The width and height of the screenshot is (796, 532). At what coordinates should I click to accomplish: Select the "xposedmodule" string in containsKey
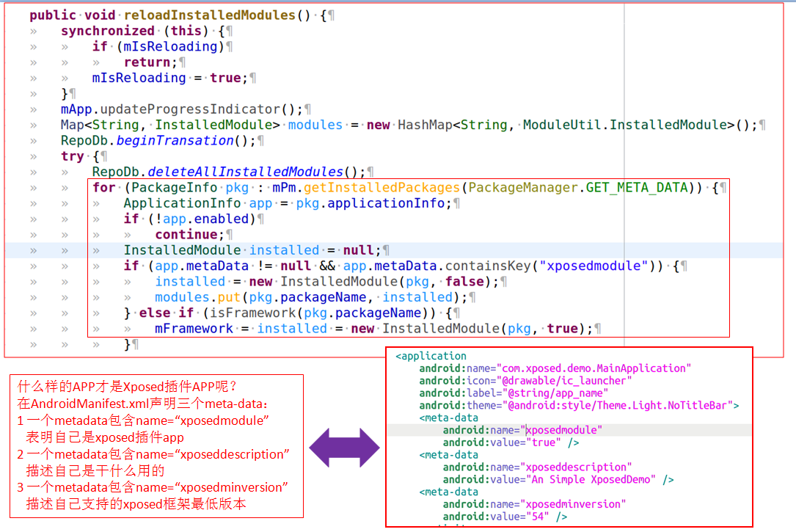[594, 266]
